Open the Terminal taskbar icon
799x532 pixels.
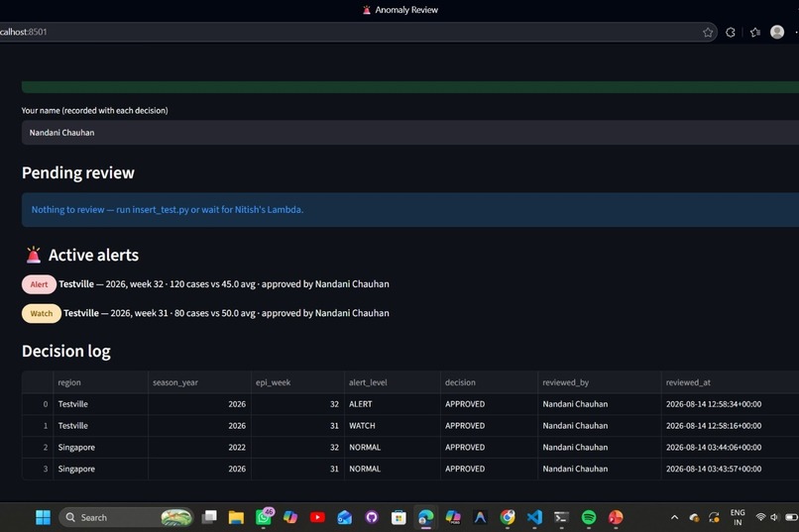click(x=561, y=518)
